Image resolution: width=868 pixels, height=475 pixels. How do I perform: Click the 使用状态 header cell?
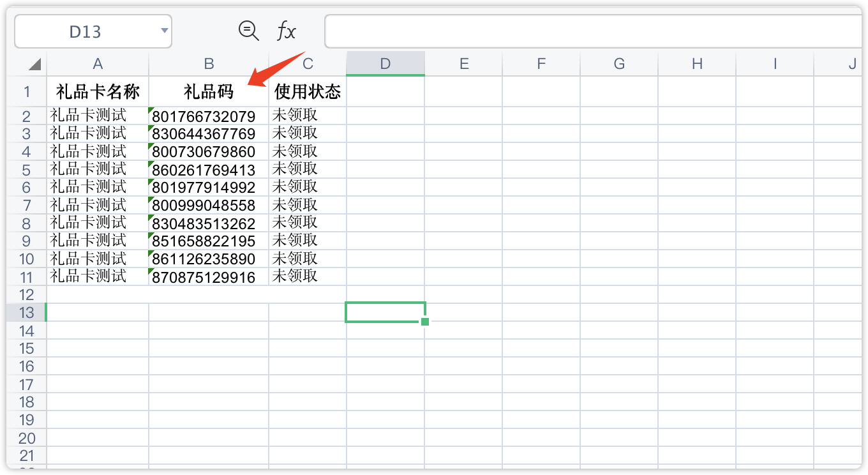308,92
